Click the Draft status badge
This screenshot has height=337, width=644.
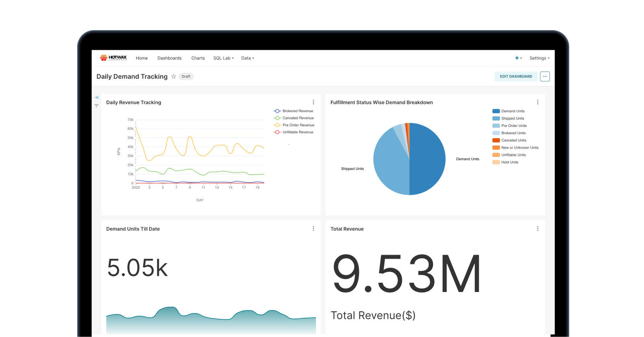click(x=186, y=76)
